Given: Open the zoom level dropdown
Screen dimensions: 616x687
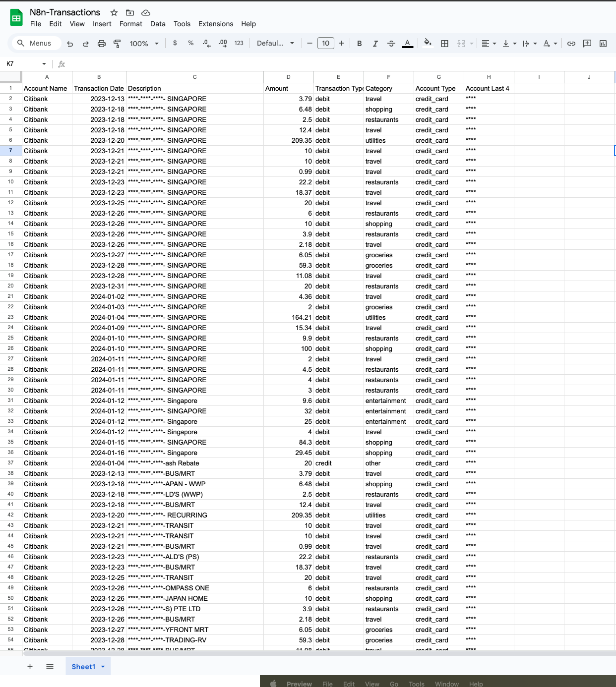Looking at the screenshot, I should pyautogui.click(x=143, y=43).
